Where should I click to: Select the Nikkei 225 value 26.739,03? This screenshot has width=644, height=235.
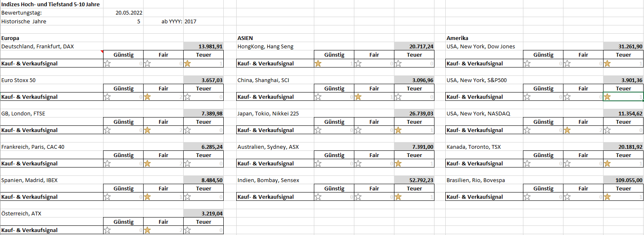414,114
